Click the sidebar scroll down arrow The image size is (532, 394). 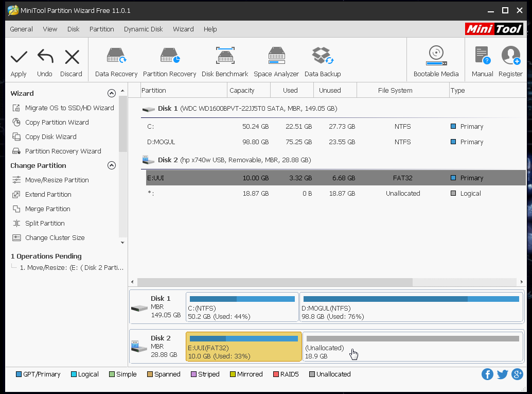pos(122,243)
